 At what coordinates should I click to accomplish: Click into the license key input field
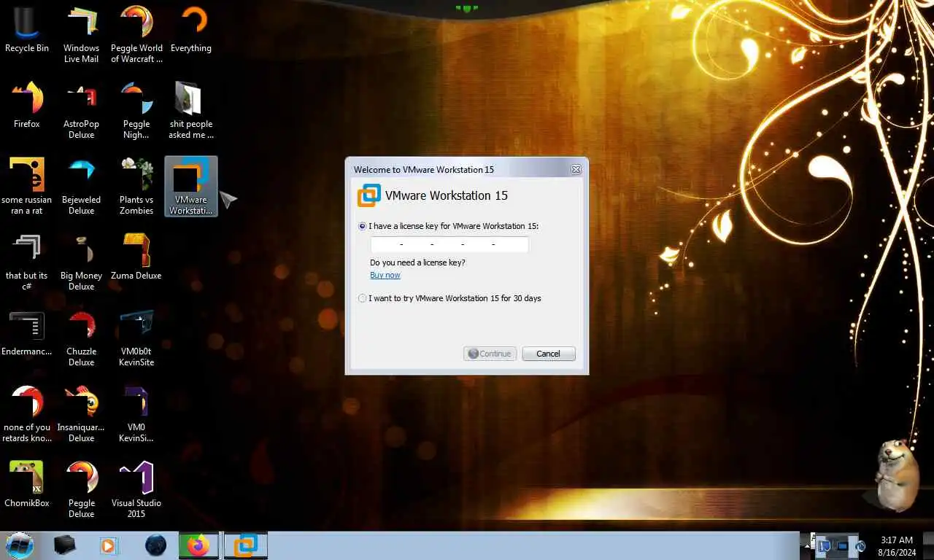(449, 244)
